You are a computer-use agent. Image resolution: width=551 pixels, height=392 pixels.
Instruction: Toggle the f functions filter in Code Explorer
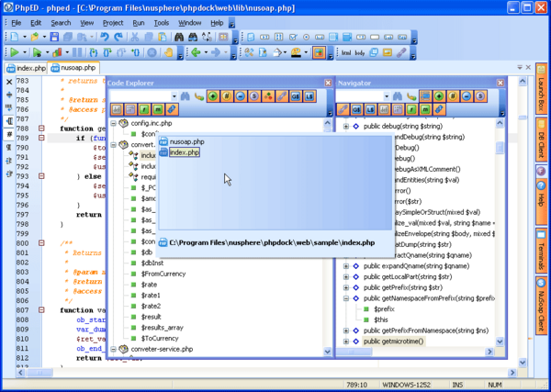144,109
